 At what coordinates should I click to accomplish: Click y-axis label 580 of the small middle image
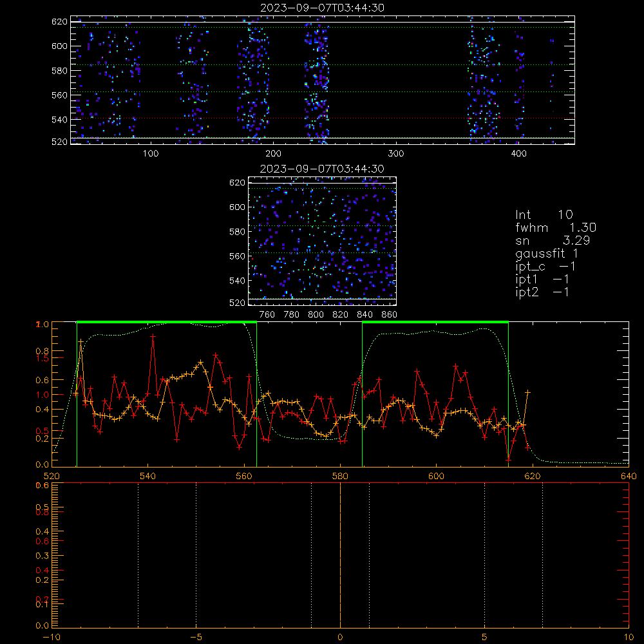(x=237, y=232)
